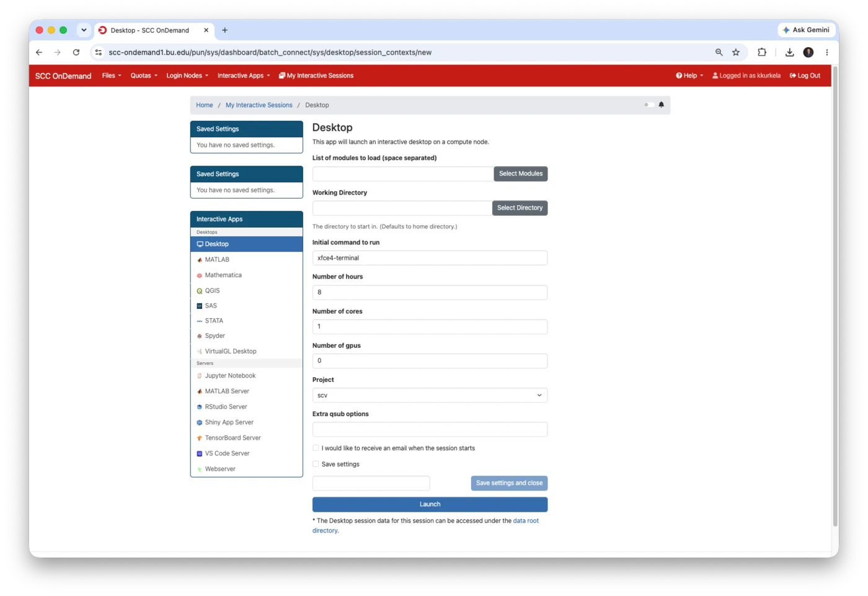
Task: Click the SAS app icon
Action: point(200,306)
